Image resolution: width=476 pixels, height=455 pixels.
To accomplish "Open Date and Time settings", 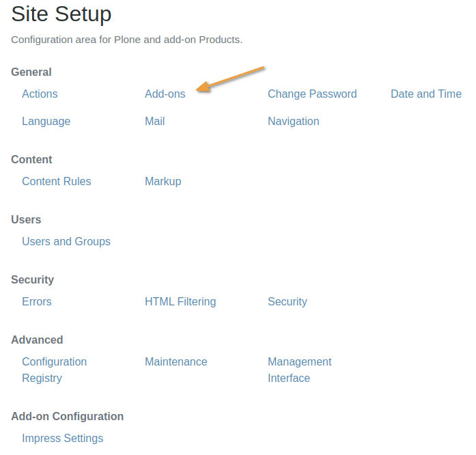I will 426,94.
